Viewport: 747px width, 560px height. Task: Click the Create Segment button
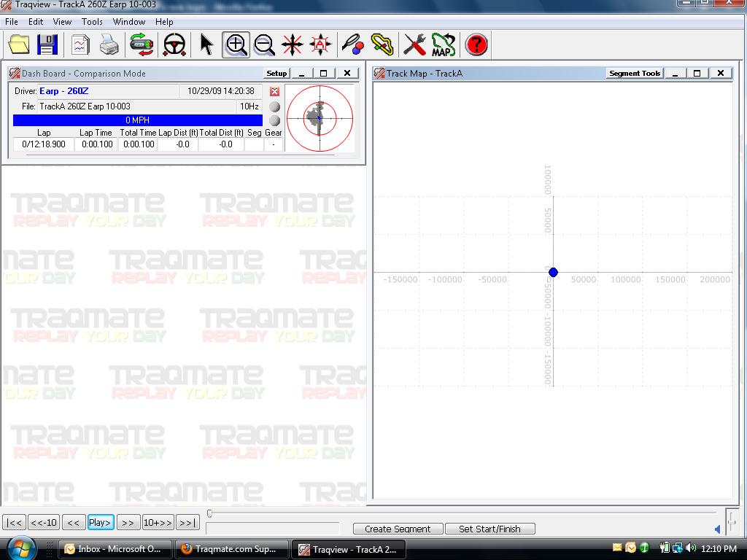[x=398, y=529]
